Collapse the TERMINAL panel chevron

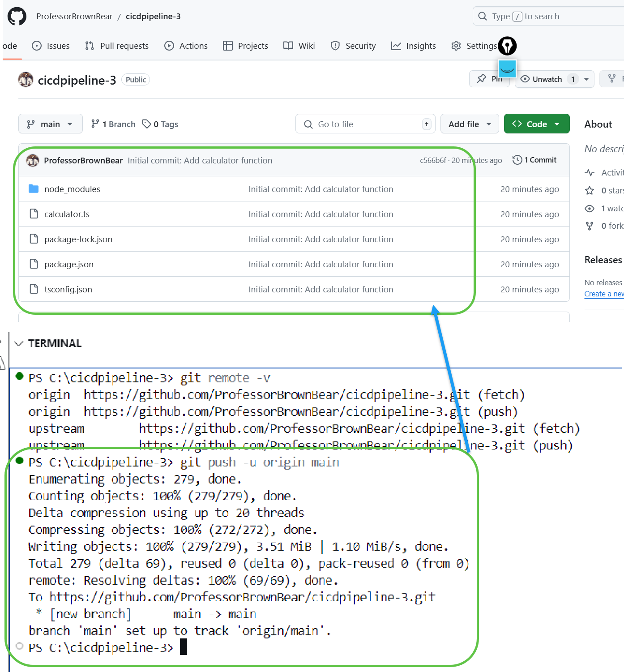point(18,343)
